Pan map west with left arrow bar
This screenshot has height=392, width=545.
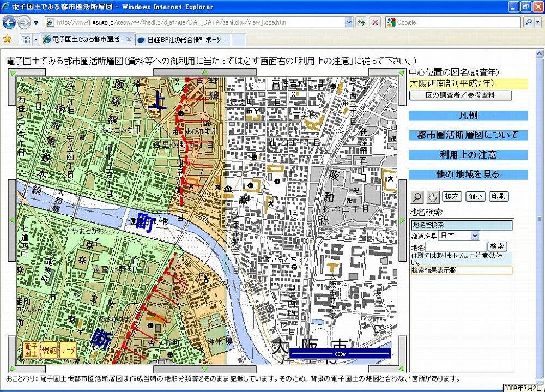coord(11,219)
